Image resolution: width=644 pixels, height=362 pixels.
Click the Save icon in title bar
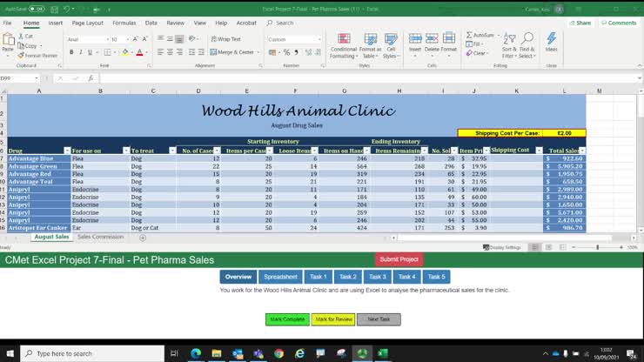point(54,9)
